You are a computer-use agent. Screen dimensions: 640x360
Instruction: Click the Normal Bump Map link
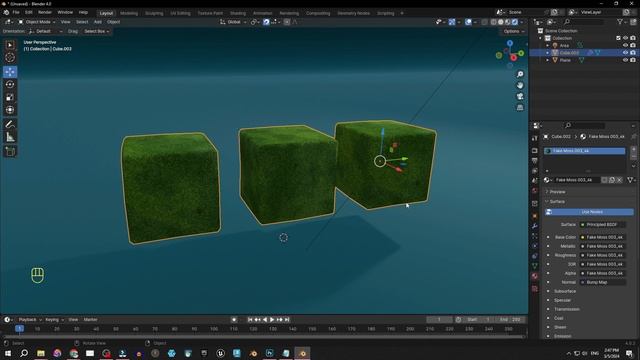(602, 282)
